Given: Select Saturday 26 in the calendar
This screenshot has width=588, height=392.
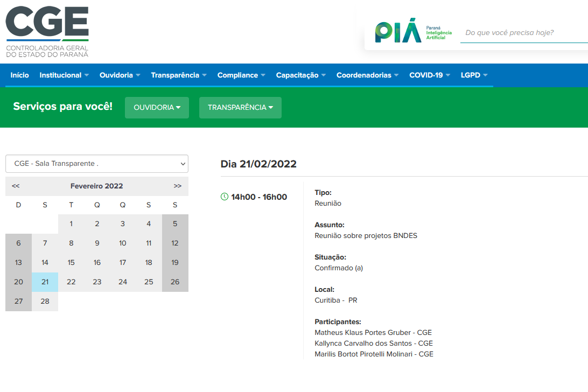Looking at the screenshot, I should click(175, 282).
